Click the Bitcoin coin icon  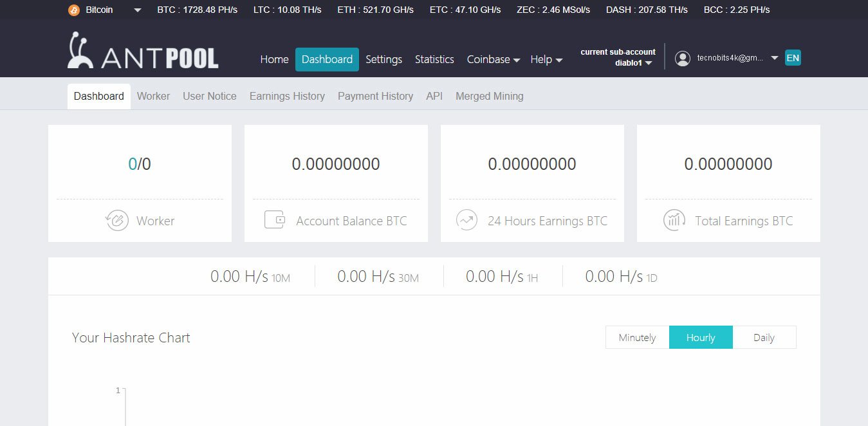pyautogui.click(x=74, y=10)
